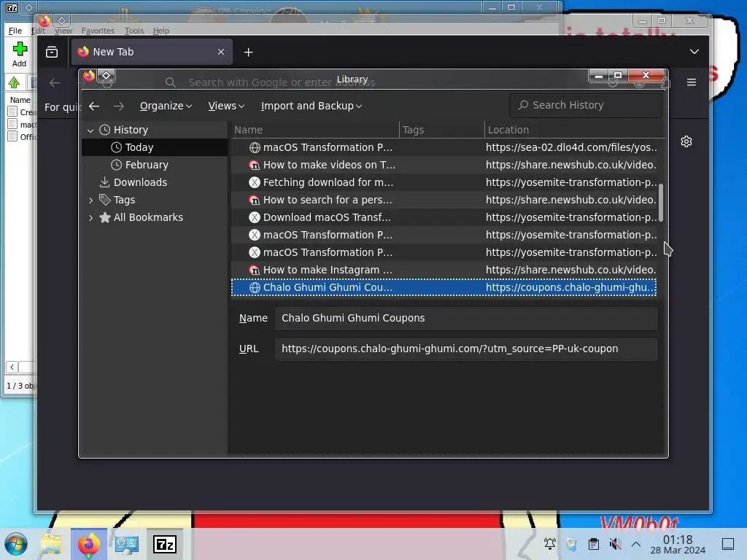Switch to Firefox in the taskbar
This screenshot has width=747, height=560.
(89, 544)
